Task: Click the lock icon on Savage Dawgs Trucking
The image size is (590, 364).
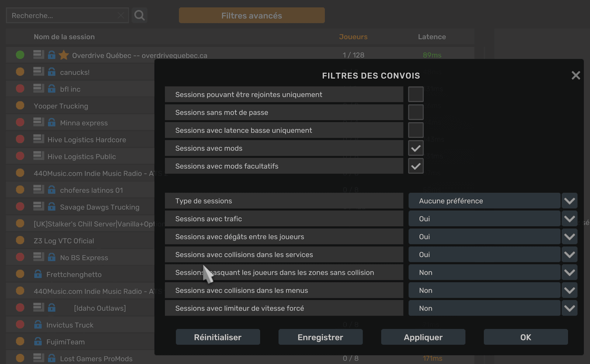Action: click(52, 207)
